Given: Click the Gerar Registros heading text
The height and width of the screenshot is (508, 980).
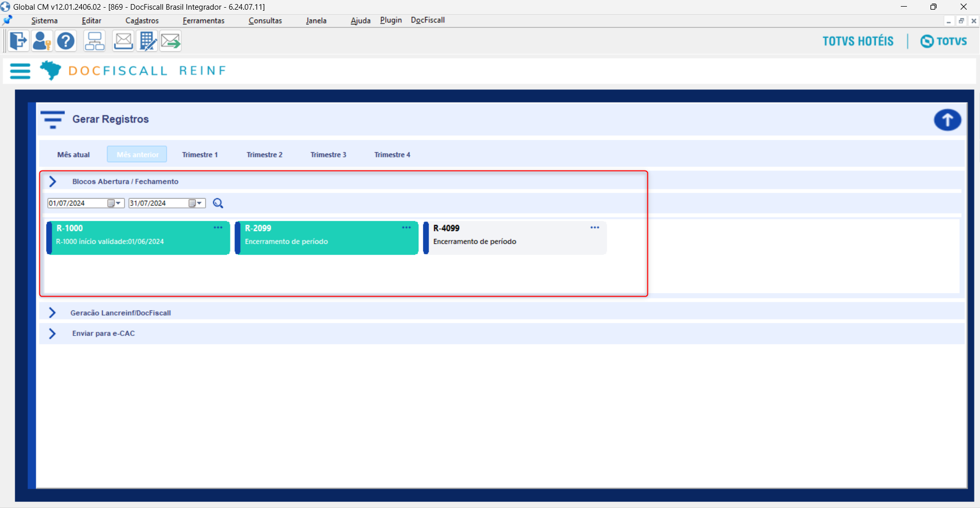Looking at the screenshot, I should coord(110,119).
